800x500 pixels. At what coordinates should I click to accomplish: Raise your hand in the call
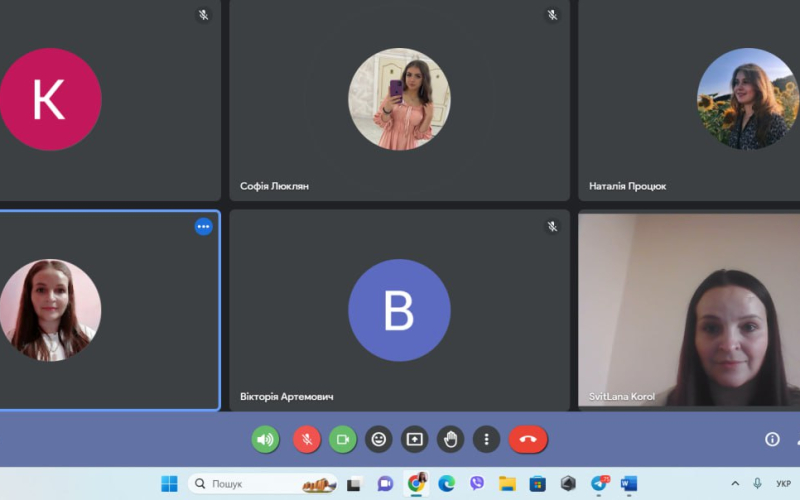451,439
